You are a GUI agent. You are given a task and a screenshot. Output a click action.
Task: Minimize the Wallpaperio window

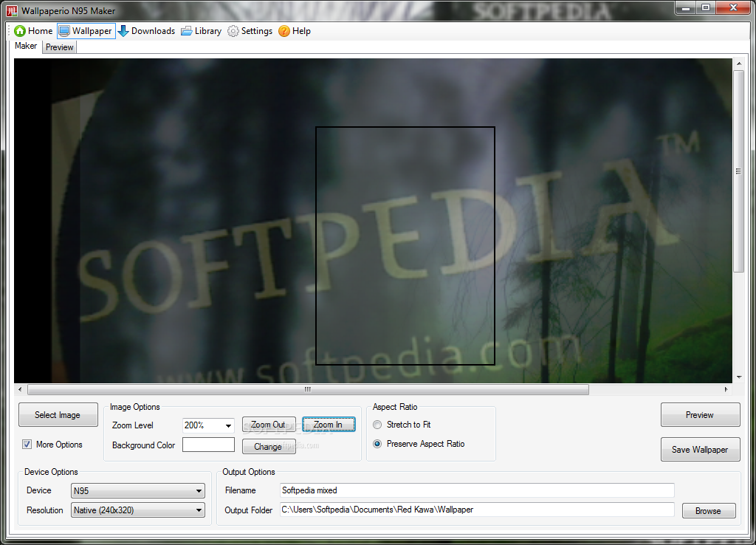(x=686, y=8)
